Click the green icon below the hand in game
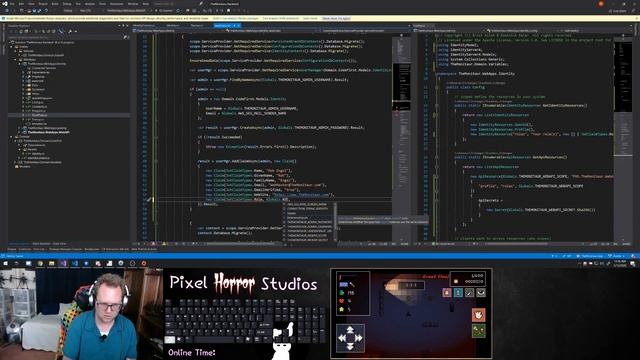Image resolution: width=640 pixels, height=360 pixels. point(478,331)
